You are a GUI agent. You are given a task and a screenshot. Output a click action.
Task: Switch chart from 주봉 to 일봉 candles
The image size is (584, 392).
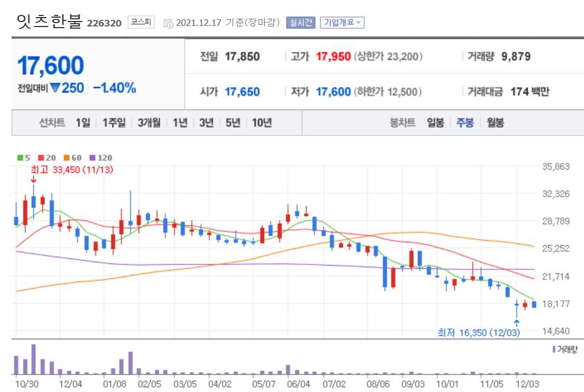click(436, 123)
